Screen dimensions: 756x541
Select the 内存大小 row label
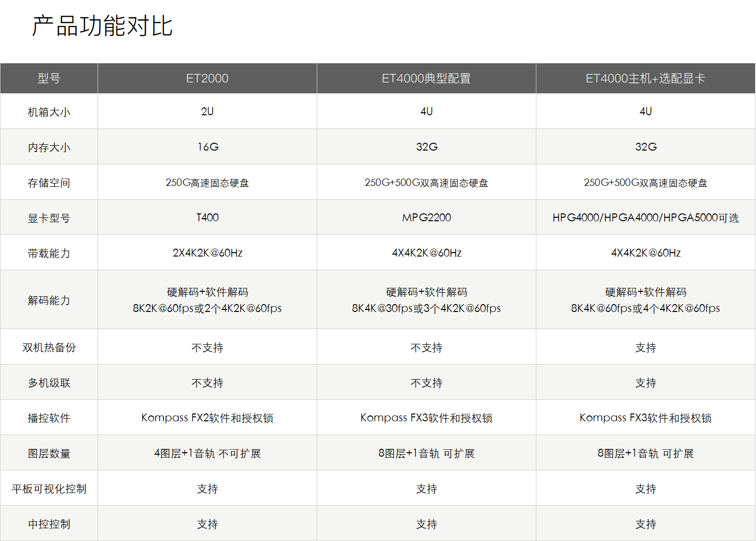tap(49, 147)
